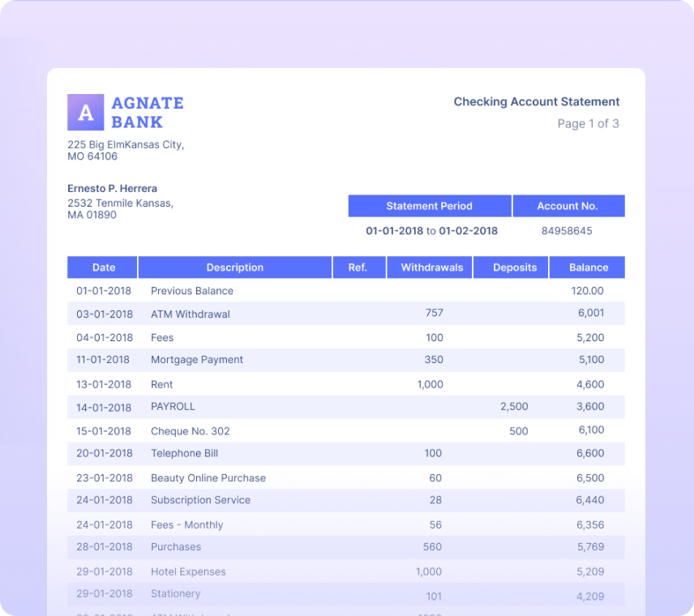
Task: Click the customer name Ernesto P. Herrera
Action: (x=111, y=188)
